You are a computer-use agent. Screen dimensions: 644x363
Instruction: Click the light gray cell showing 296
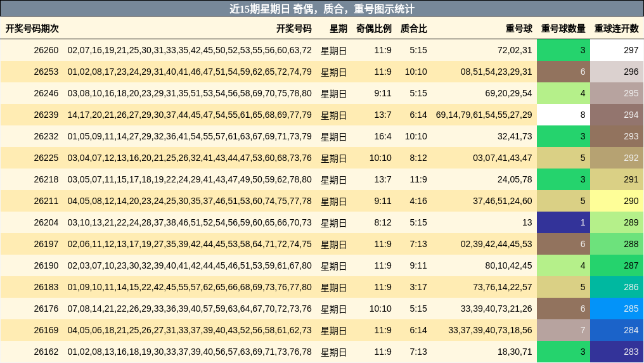point(617,72)
